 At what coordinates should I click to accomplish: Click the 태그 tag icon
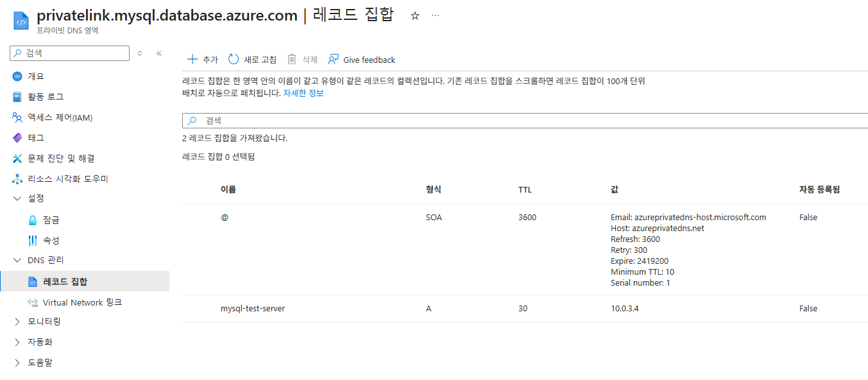click(17, 138)
